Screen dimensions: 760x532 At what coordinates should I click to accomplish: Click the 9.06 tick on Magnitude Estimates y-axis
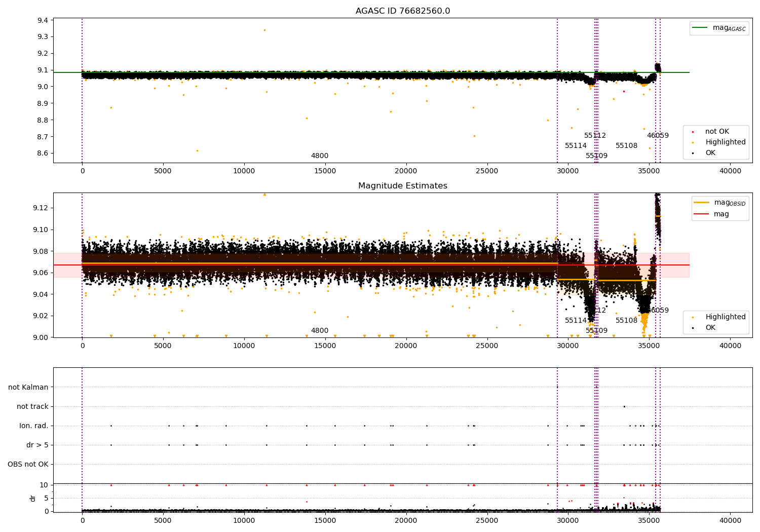41,273
